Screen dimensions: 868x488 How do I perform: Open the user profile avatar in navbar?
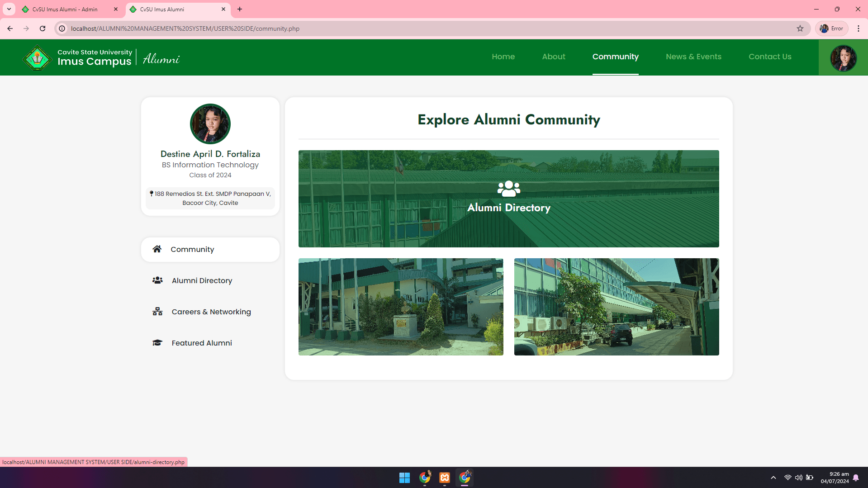click(x=843, y=57)
